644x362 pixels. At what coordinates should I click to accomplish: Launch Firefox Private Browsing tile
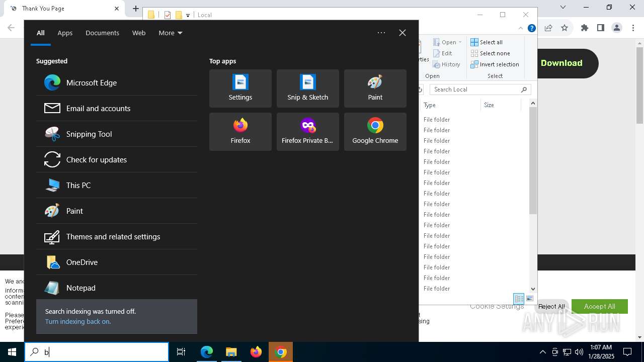point(308,132)
